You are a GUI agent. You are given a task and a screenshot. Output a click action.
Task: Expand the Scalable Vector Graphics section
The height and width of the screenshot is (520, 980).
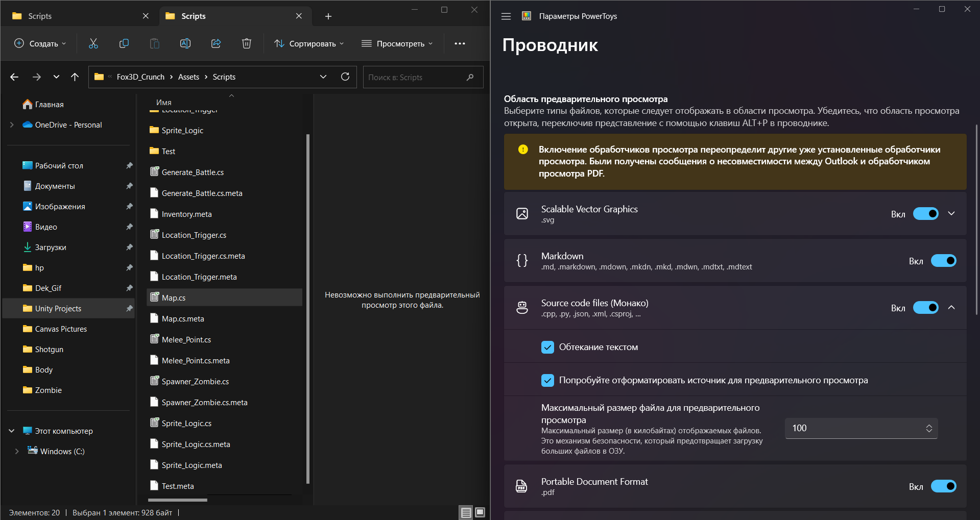951,213
